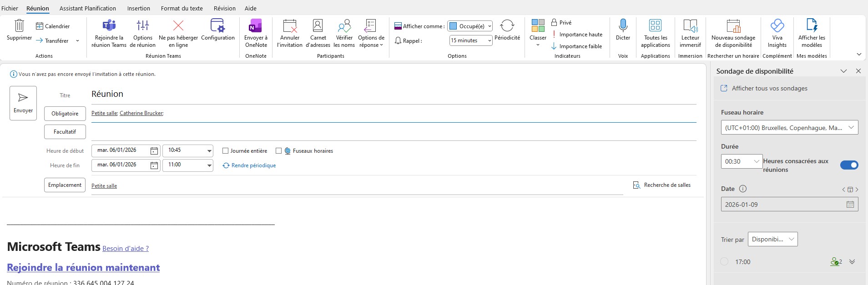Image resolution: width=868 pixels, height=285 pixels.
Task: Click Rejoindre la réunion maintenant link
Action: pos(83,267)
